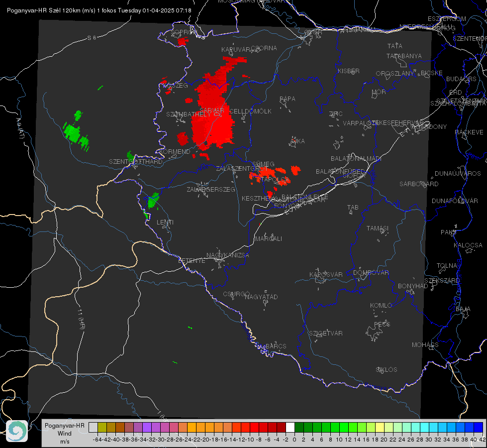Viewport: 487px width, 448px height.
Task: Click the TATA town label
Action: coord(395,46)
